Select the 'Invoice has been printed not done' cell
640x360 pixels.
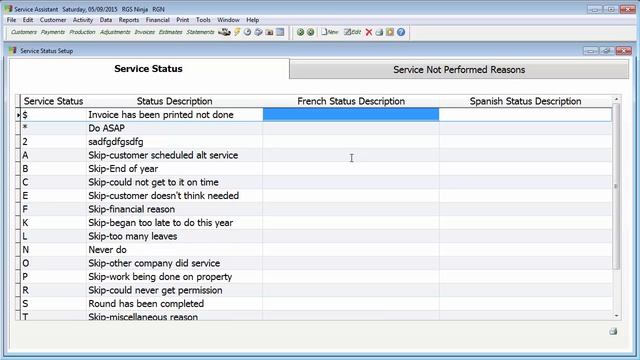pos(174,115)
